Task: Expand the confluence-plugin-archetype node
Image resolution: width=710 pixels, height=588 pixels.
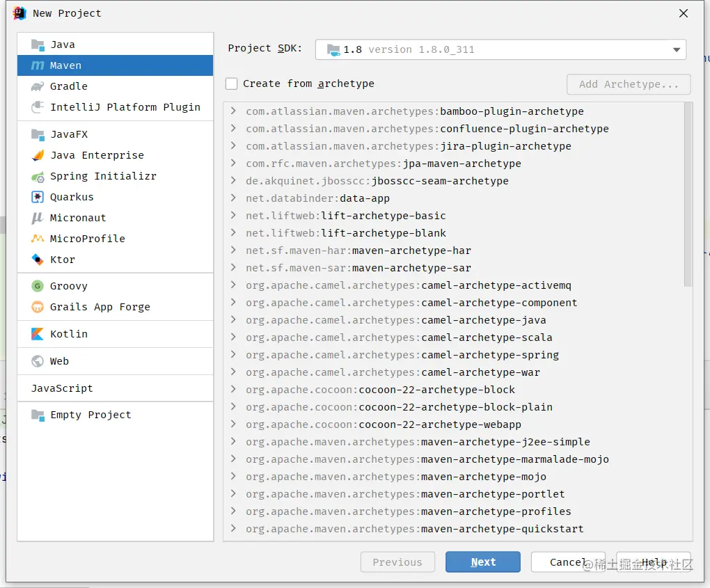Action: [x=233, y=128]
